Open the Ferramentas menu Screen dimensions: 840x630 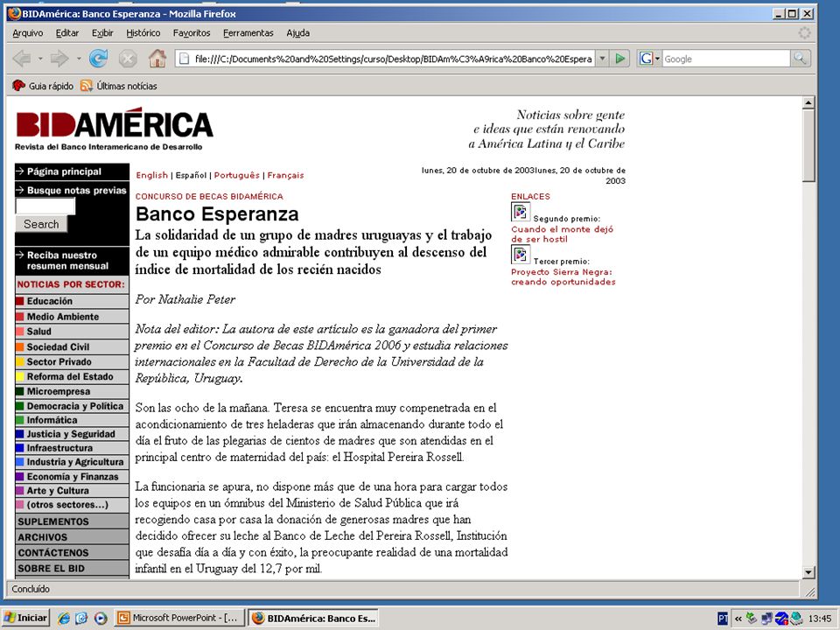(248, 32)
